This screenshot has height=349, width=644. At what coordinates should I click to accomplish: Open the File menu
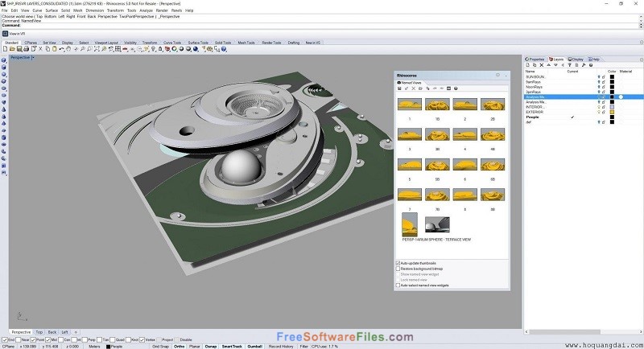click(x=5, y=10)
